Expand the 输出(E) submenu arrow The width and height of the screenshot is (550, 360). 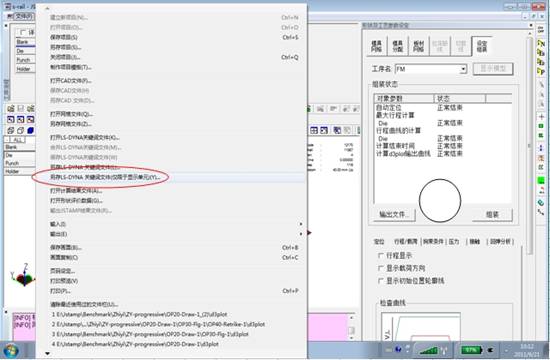[x=301, y=234]
